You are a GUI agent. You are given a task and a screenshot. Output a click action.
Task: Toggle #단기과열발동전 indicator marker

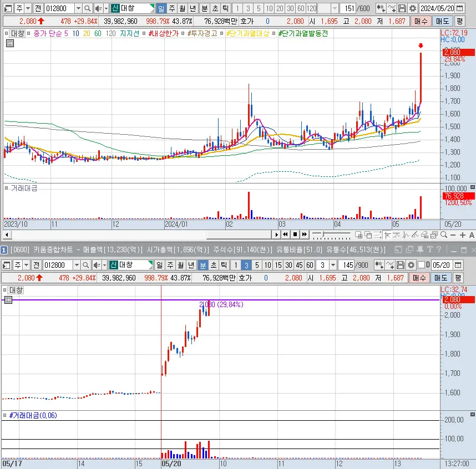pyautogui.click(x=274, y=33)
